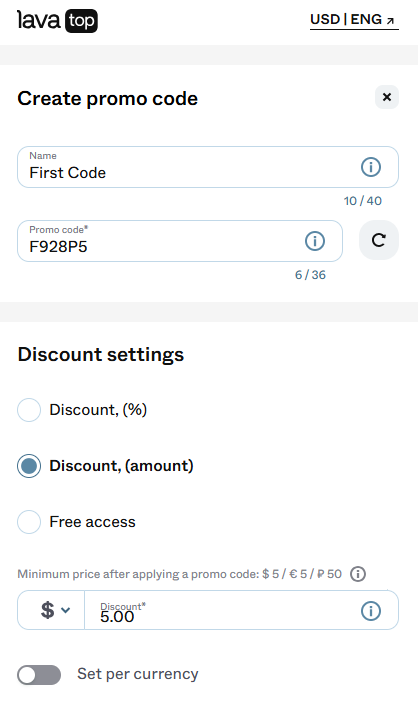This screenshot has width=418, height=703.
Task: Regenerate promo code with refresh icon
Action: [379, 240]
